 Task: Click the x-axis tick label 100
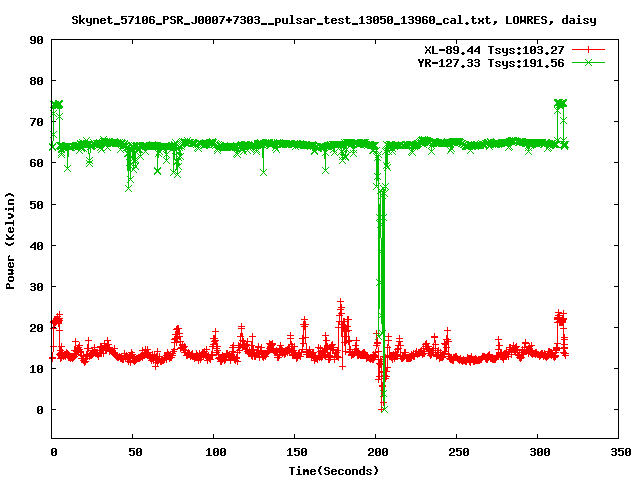point(216,452)
